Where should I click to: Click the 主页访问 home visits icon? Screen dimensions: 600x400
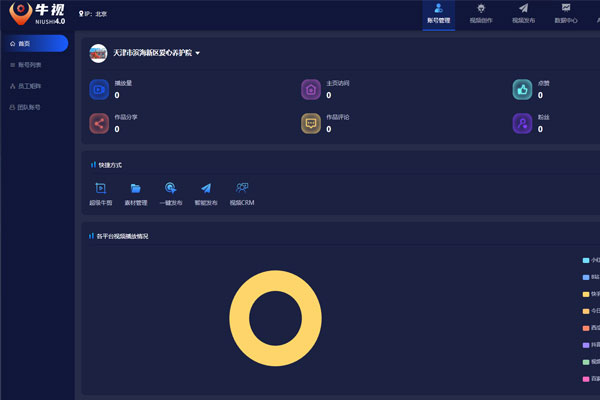coord(311,90)
